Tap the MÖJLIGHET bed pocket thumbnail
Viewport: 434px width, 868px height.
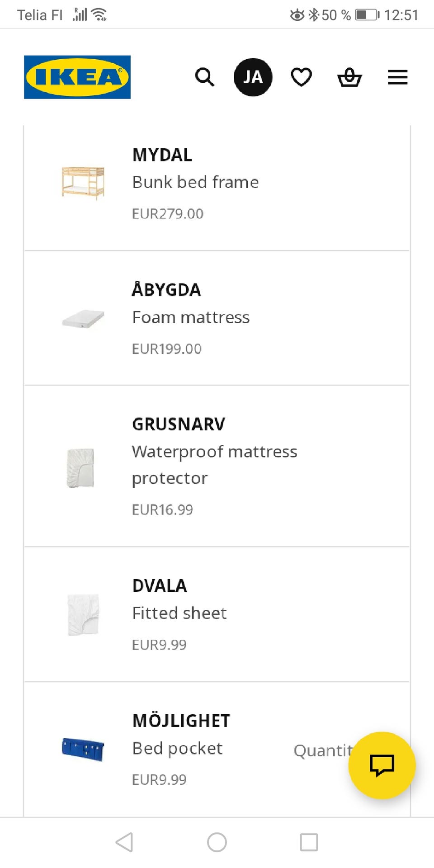tap(83, 749)
